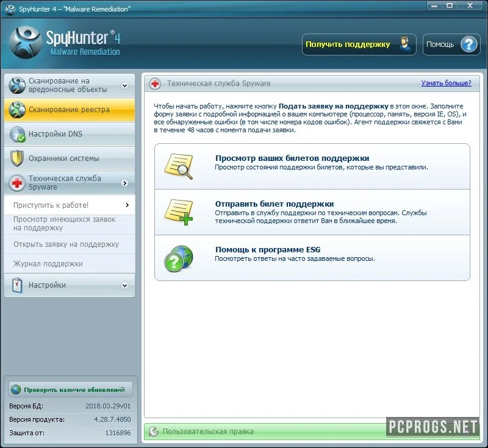Click Проверить наличие обновлений button
Viewport: 488px width, 448px height.
pos(71,389)
